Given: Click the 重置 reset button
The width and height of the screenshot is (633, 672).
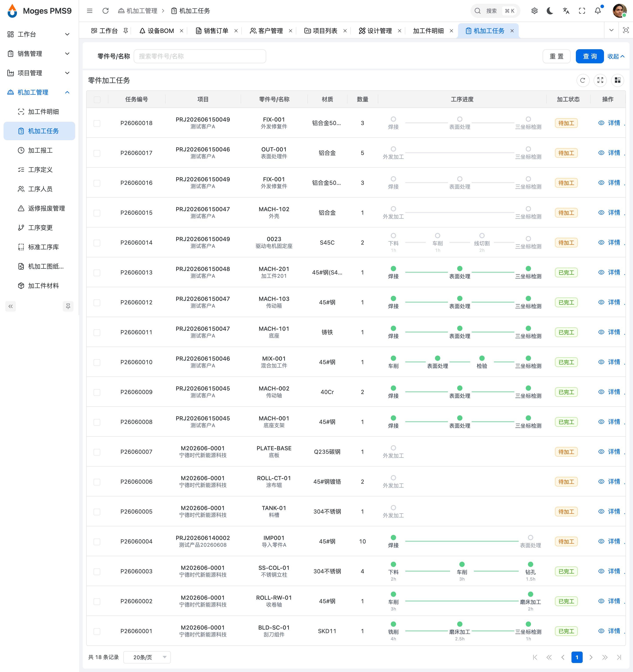Looking at the screenshot, I should click(x=557, y=56).
